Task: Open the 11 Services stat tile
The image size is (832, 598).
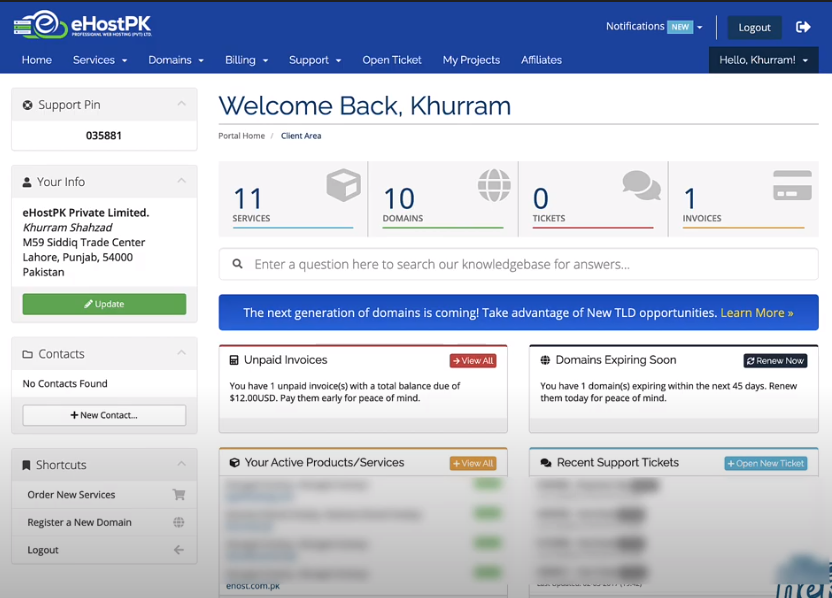Action: tap(293, 199)
